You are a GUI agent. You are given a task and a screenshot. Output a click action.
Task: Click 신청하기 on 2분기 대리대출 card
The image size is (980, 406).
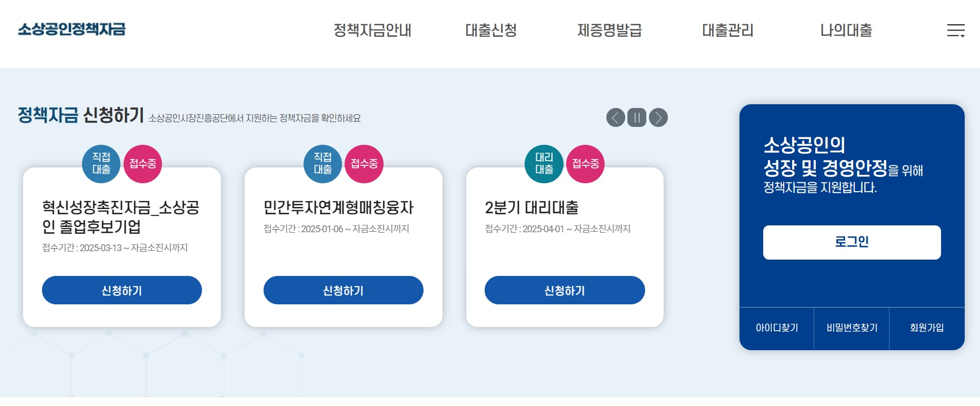565,290
